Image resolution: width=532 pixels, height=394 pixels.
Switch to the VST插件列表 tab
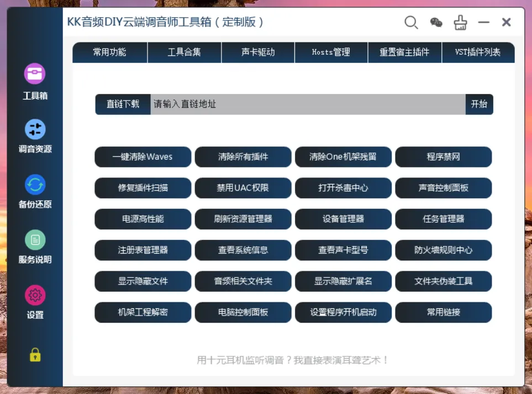point(478,52)
